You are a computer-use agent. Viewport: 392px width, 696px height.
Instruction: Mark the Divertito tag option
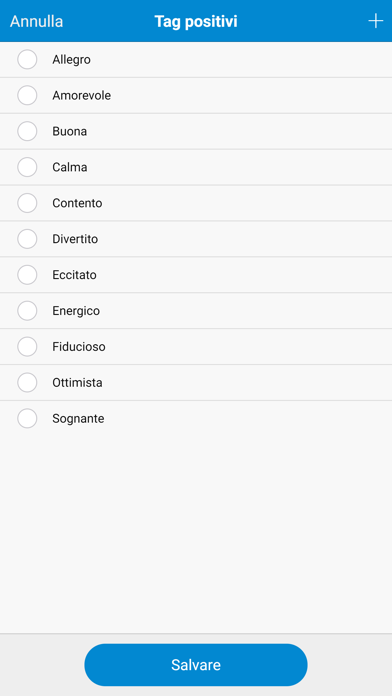coord(27,239)
